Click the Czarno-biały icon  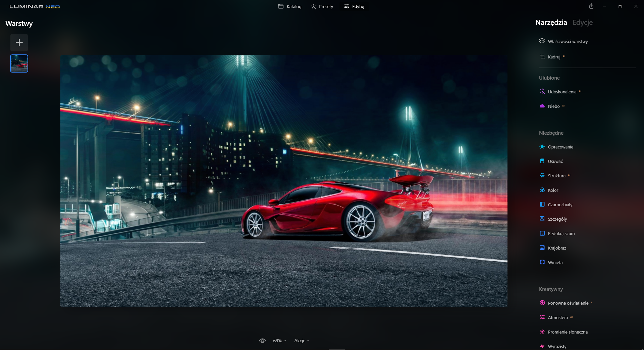(542, 204)
